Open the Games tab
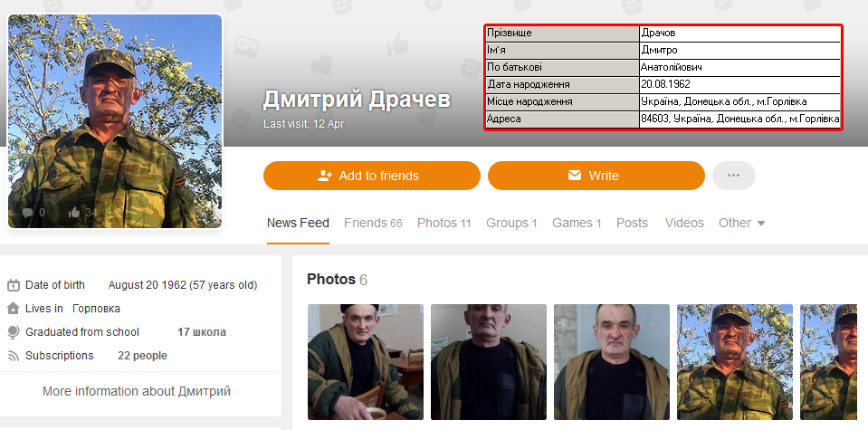The width and height of the screenshot is (868, 430). tap(577, 223)
